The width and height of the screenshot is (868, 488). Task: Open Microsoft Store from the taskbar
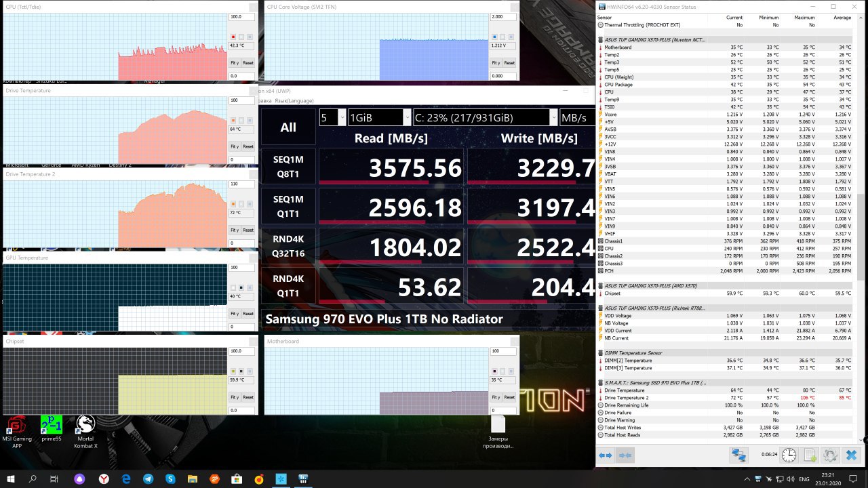click(237, 479)
